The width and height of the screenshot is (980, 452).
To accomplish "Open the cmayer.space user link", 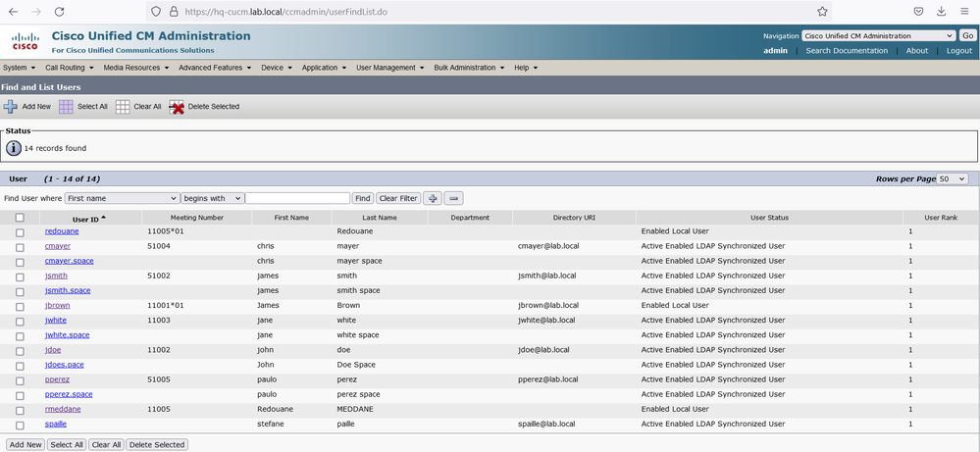I will click(x=70, y=261).
